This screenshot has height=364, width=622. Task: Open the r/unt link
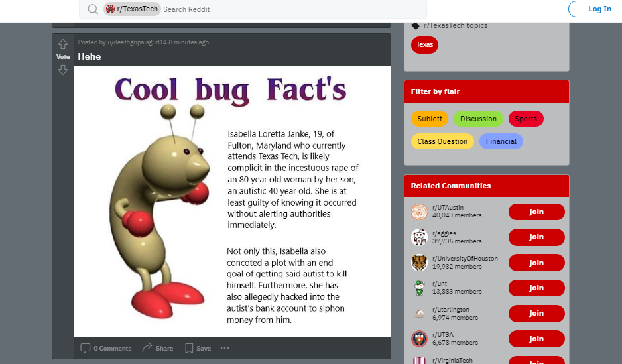coord(440,284)
